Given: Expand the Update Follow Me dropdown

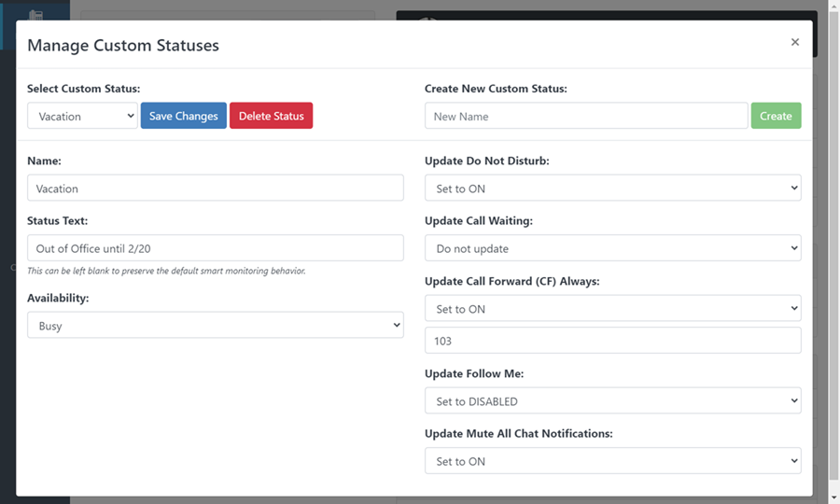Looking at the screenshot, I should coord(612,401).
